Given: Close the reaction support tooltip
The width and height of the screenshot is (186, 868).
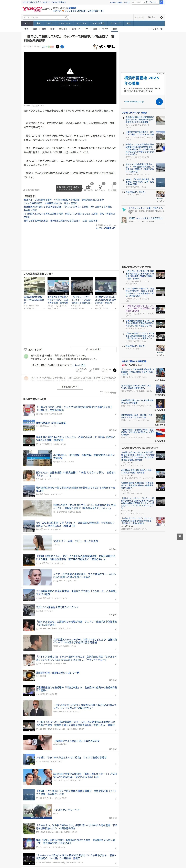Looking at the screenshot, I should pyautogui.click(x=81, y=186).
